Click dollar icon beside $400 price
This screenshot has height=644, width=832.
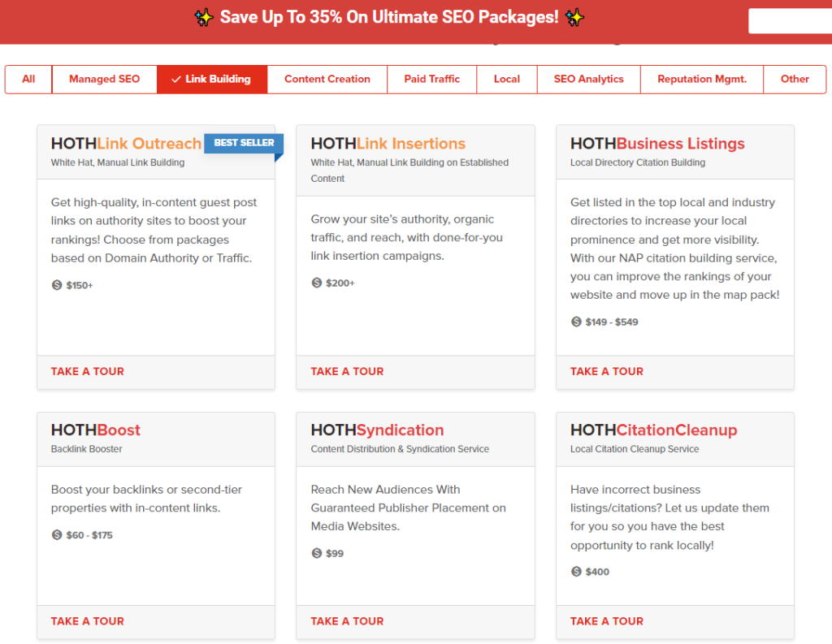click(576, 572)
